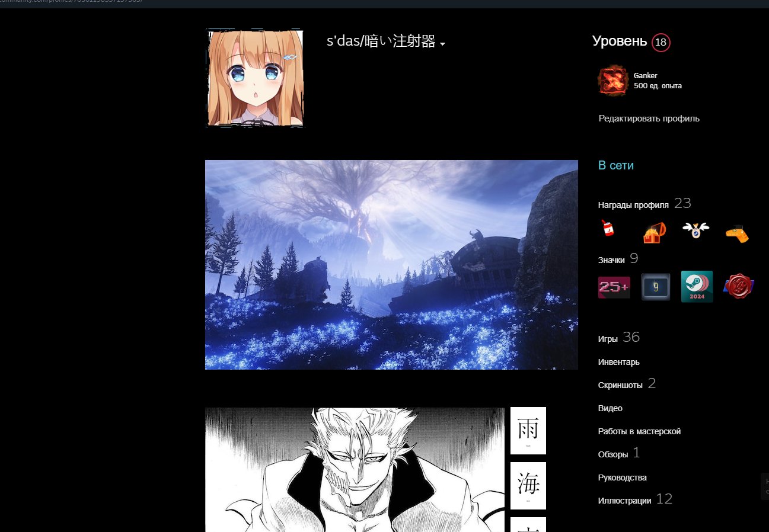769x532 pixels.
Task: Click the artwork count 12
Action: [x=665, y=499]
